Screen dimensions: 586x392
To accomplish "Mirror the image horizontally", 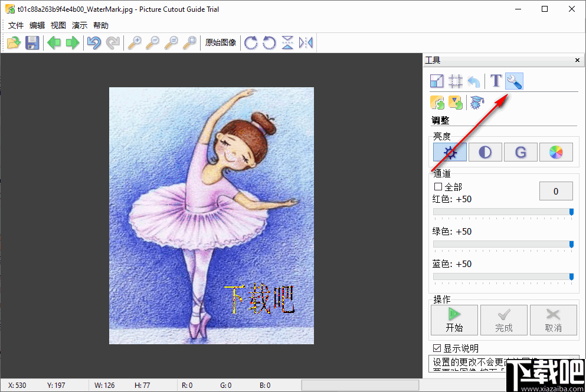I will (x=306, y=42).
